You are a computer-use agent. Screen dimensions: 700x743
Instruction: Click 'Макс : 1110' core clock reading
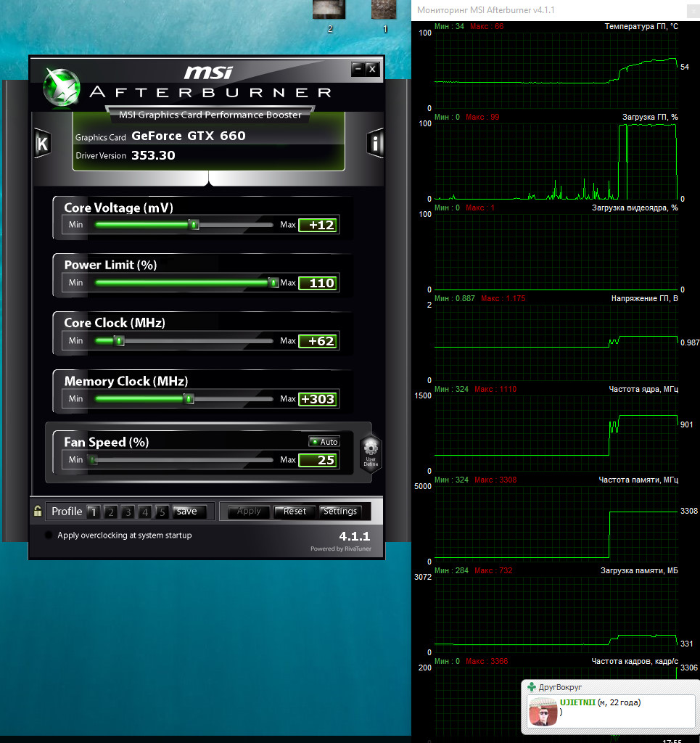[x=495, y=389]
